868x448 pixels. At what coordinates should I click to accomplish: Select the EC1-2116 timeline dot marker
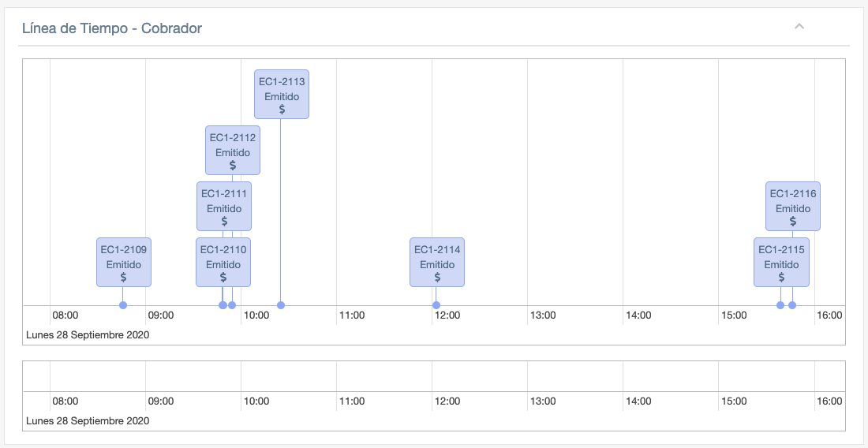tap(792, 305)
